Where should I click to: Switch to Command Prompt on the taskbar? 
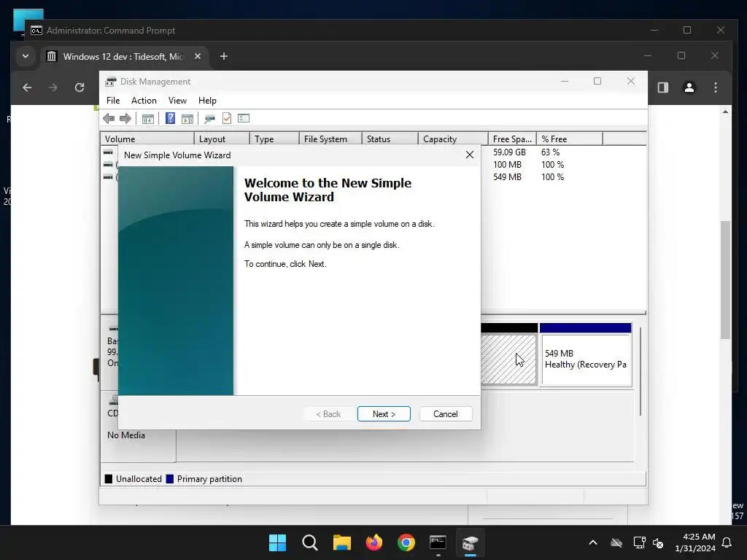pyautogui.click(x=438, y=542)
